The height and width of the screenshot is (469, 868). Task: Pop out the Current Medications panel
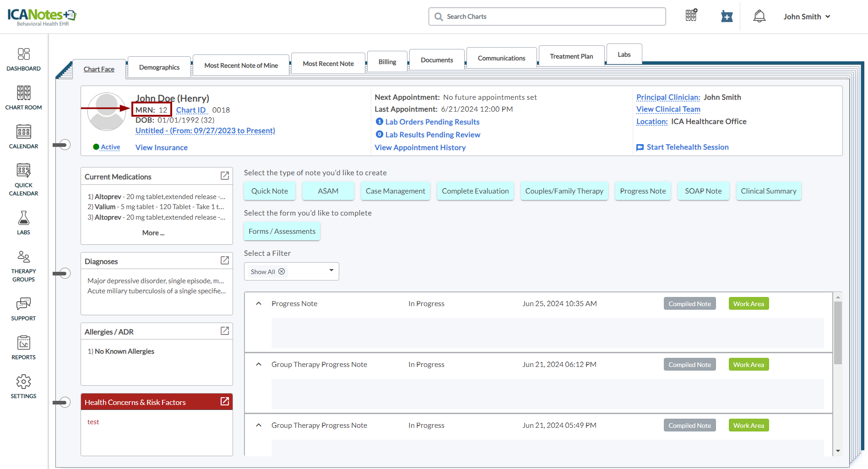[x=225, y=176]
